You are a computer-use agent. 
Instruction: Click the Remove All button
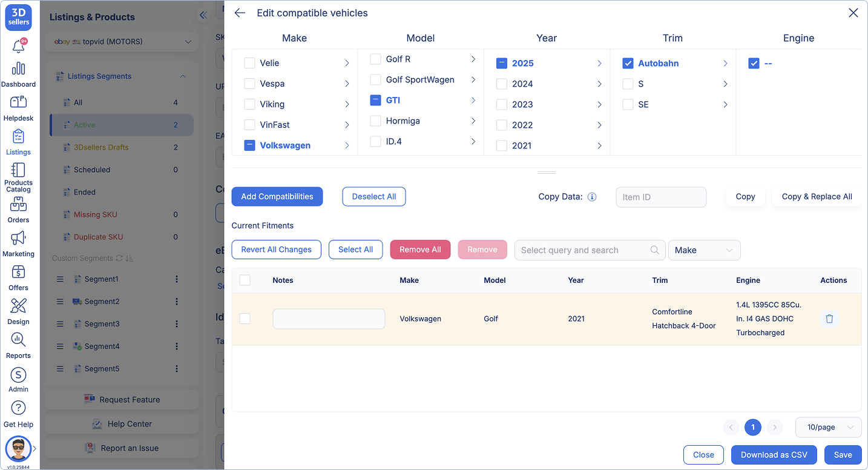tap(420, 250)
